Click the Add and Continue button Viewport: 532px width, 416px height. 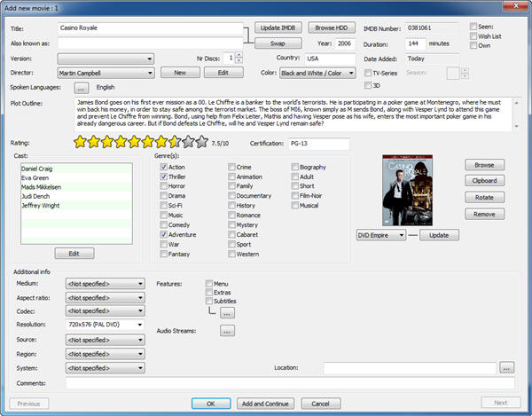(264, 404)
